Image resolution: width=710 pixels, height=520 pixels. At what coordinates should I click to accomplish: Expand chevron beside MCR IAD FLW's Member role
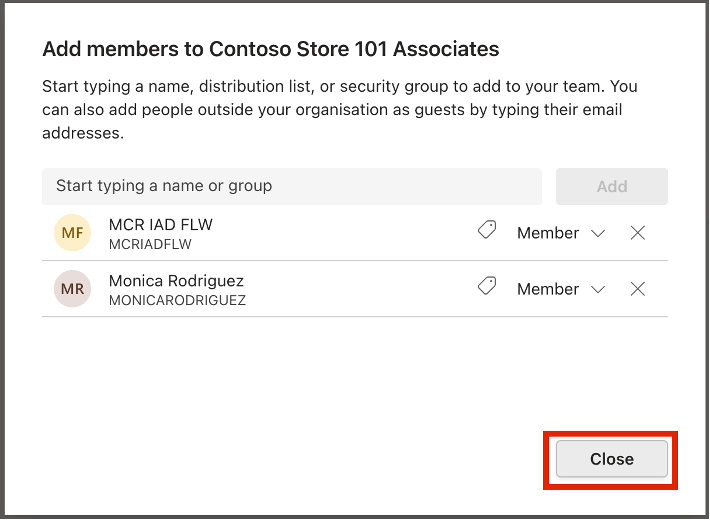(x=598, y=233)
